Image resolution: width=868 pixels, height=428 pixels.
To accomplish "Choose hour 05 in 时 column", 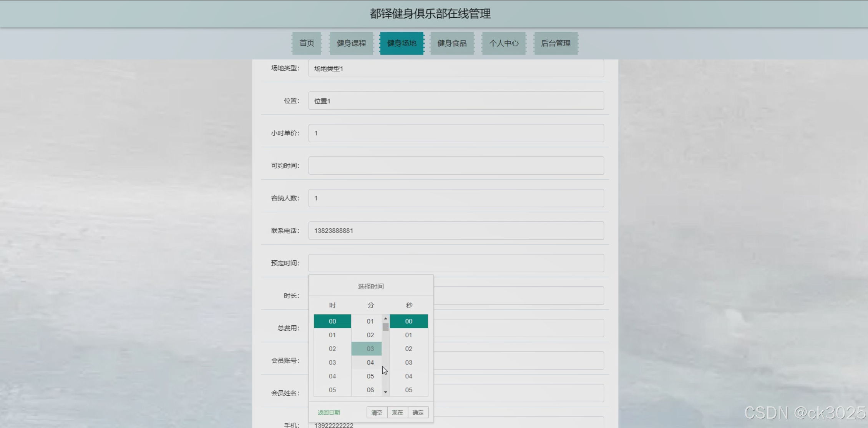I will tap(332, 390).
